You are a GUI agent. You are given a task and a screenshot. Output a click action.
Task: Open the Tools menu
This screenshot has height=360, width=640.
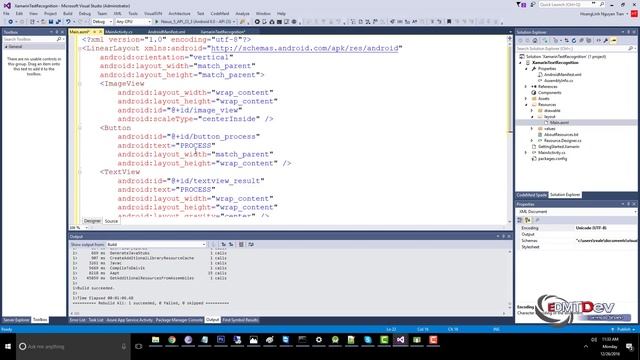tap(133, 13)
